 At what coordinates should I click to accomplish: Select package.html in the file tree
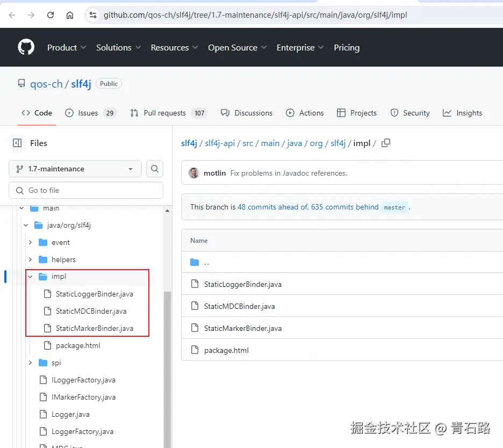tap(78, 346)
